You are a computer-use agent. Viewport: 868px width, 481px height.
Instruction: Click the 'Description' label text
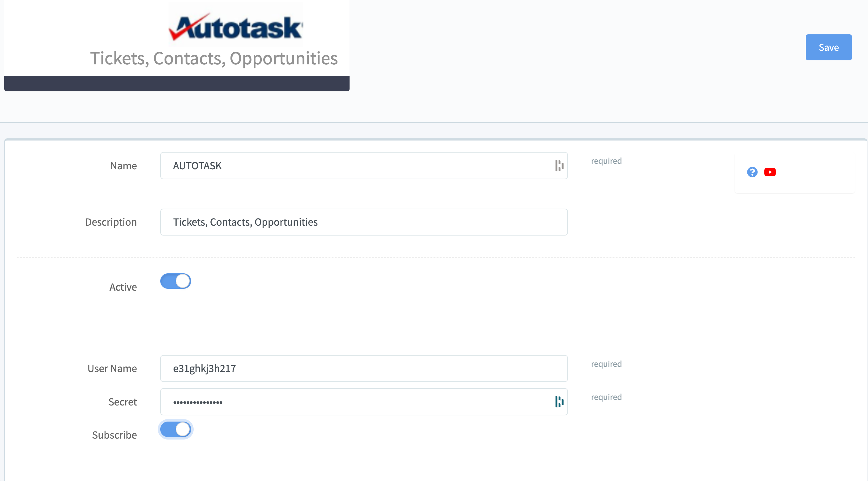click(x=111, y=222)
